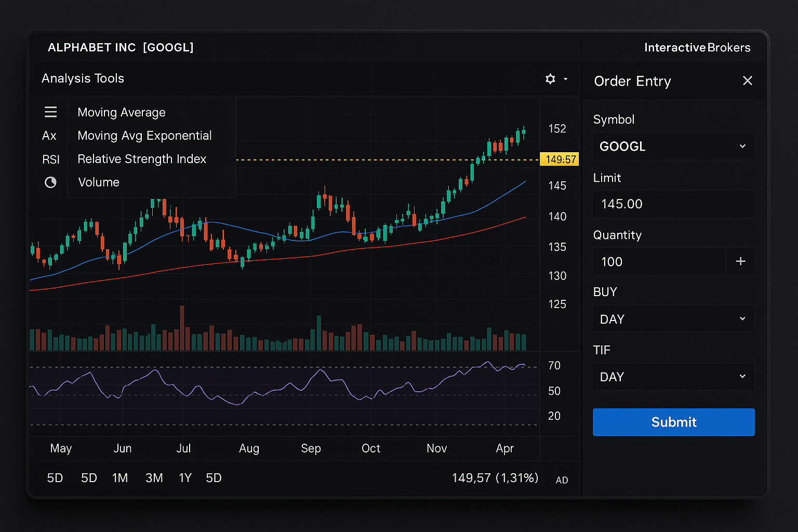Select Moving Avg Exponential indicator
The height and width of the screenshot is (532, 798).
point(144,136)
